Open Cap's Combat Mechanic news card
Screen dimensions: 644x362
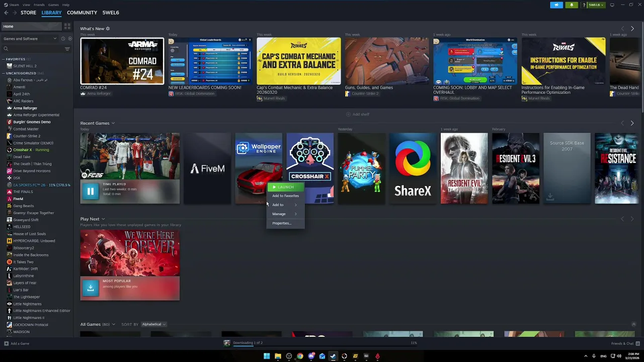click(298, 61)
